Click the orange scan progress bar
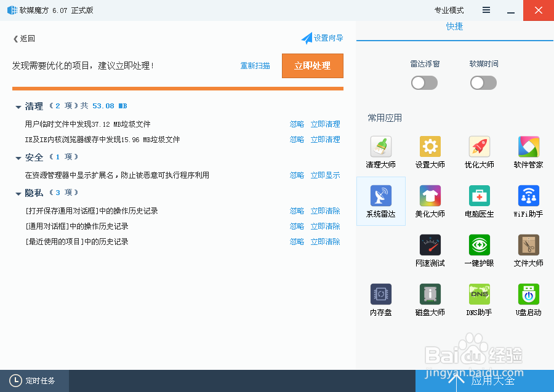Screen dimensions: 554x392 [x=178, y=89]
